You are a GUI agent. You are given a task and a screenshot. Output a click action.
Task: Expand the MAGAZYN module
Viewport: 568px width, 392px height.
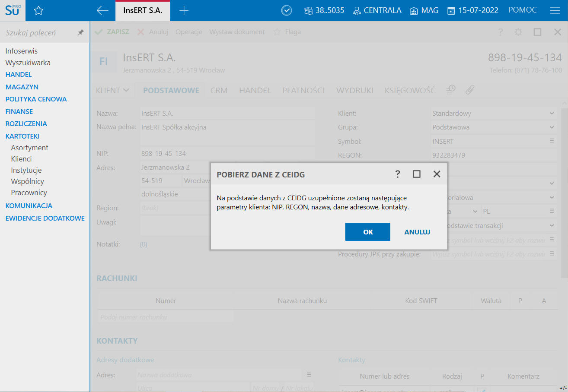click(x=22, y=87)
